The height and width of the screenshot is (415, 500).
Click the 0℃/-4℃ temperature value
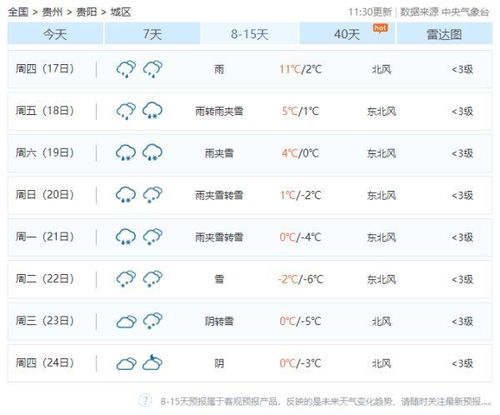coord(301,237)
